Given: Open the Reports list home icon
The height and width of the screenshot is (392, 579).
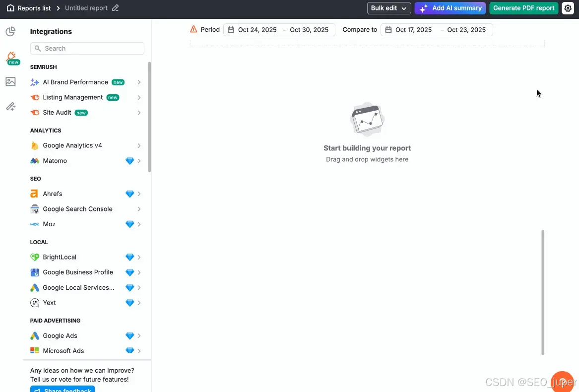Looking at the screenshot, I should pyautogui.click(x=10, y=8).
